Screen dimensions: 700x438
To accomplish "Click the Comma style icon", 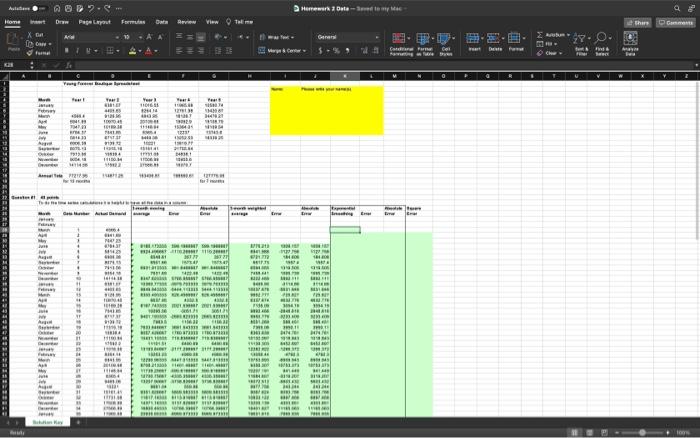I will coord(348,51).
